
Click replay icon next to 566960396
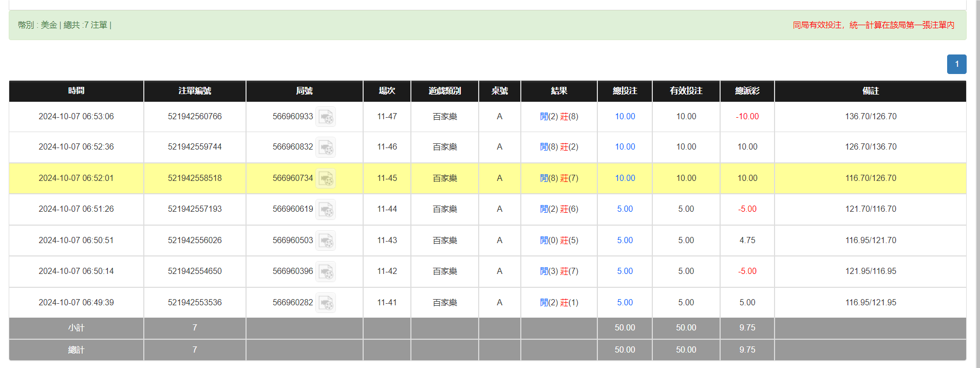[x=326, y=271]
